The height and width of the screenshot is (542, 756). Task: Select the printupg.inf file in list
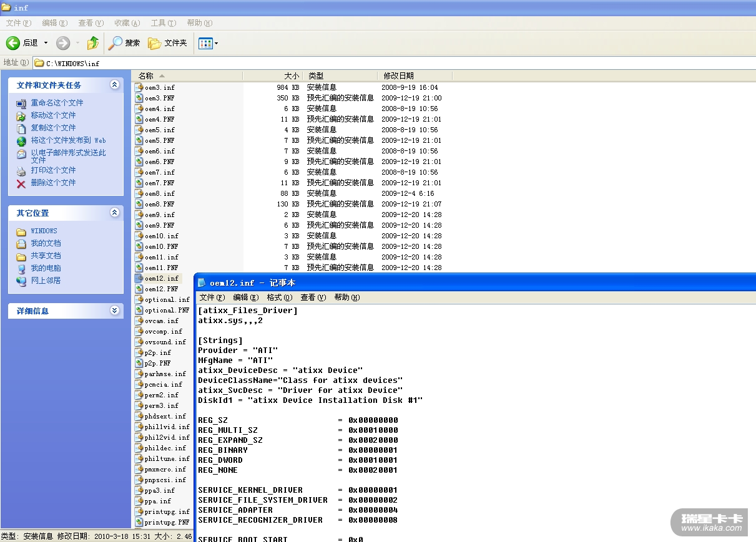point(167,511)
